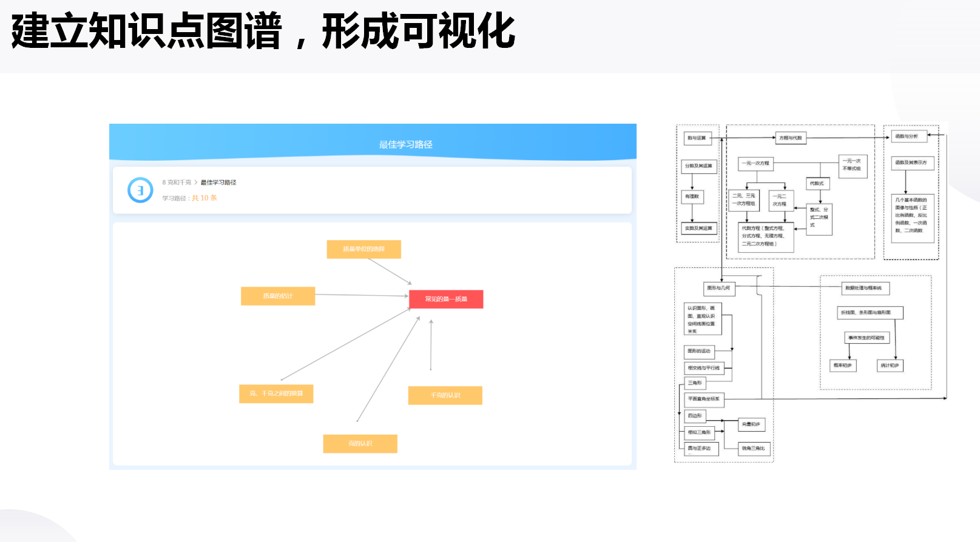This screenshot has height=542, width=980.
Task: Click the '几个基本函数的图像与性质' box
Action: (x=913, y=218)
